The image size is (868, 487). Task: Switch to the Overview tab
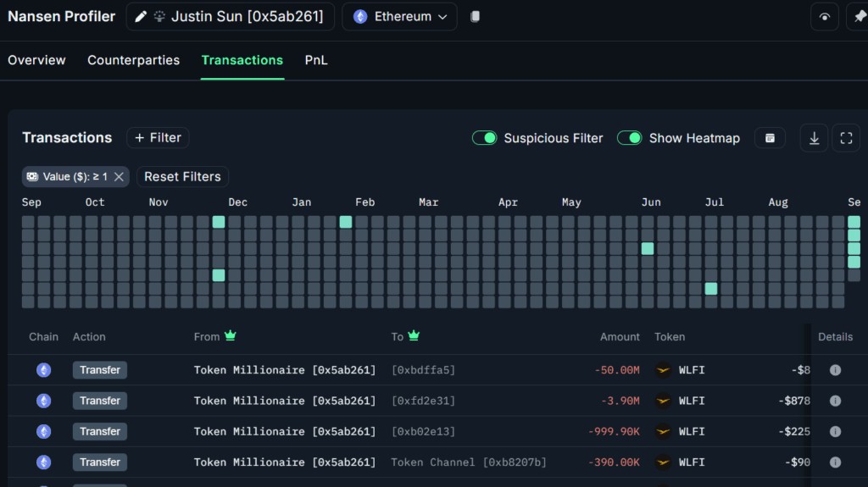[36, 60]
